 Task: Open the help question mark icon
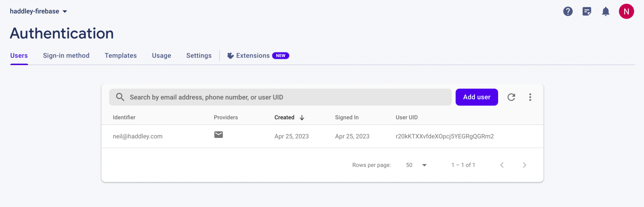click(x=568, y=12)
